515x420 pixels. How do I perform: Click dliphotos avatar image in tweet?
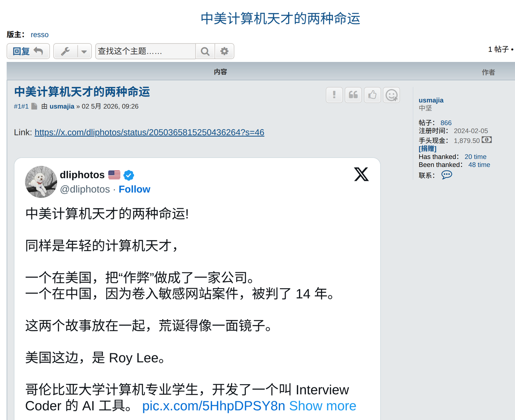[41, 182]
